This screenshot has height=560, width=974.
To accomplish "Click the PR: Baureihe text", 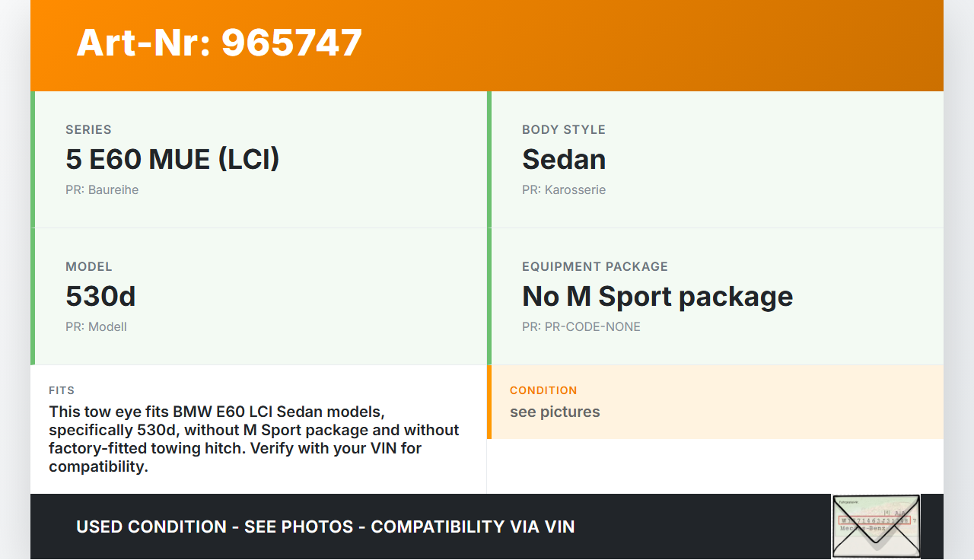I will tap(102, 190).
